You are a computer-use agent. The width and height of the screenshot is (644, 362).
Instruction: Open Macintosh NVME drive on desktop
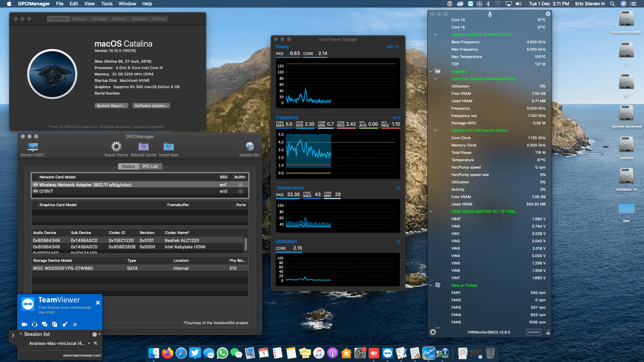[626, 19]
